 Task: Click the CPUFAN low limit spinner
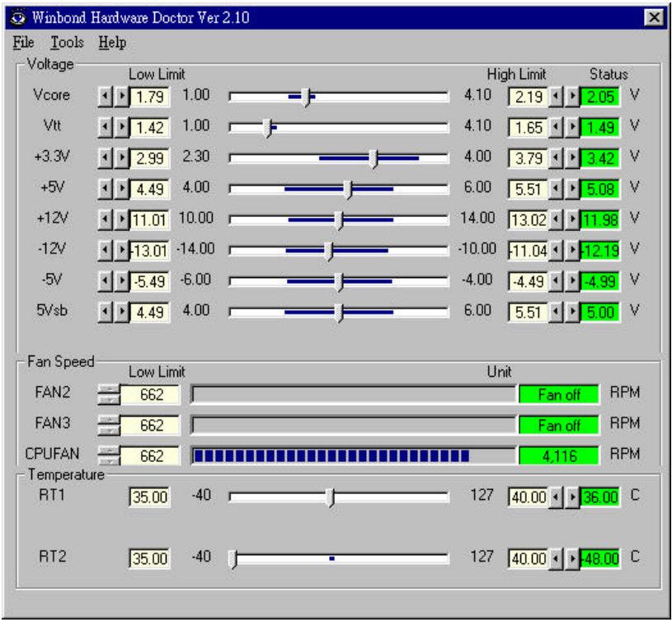109,456
